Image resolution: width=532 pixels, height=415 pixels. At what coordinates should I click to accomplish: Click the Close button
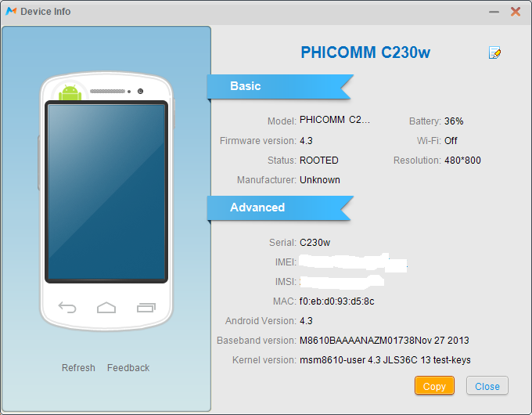click(487, 385)
